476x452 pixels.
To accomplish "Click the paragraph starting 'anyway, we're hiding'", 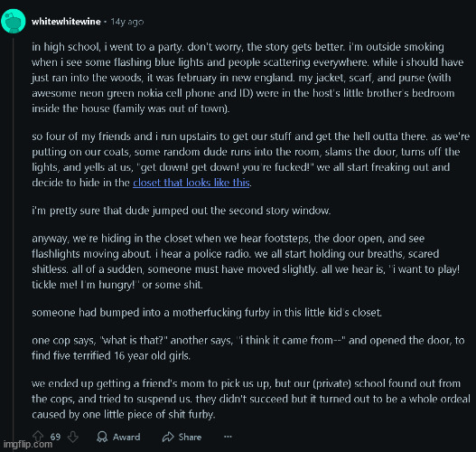I will point(246,261).
